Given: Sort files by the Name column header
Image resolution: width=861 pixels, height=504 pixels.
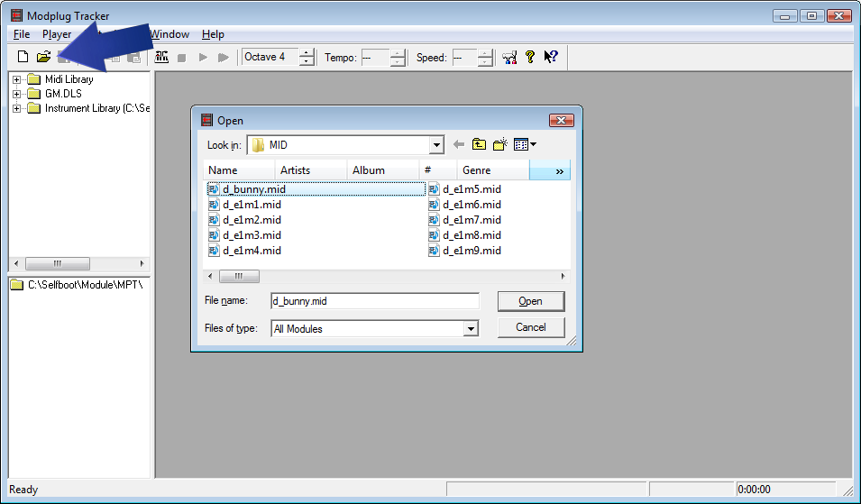Looking at the screenshot, I should (x=239, y=170).
